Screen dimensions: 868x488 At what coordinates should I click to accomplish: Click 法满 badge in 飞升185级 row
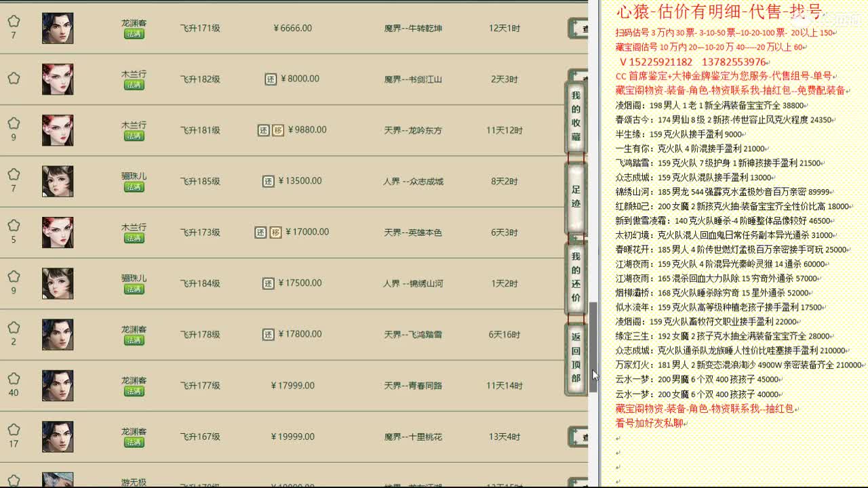click(x=134, y=187)
